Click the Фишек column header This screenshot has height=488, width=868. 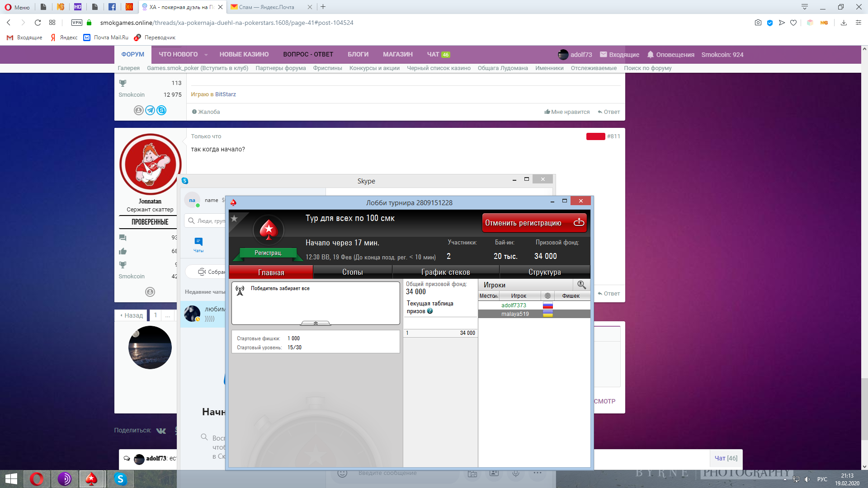pos(571,296)
